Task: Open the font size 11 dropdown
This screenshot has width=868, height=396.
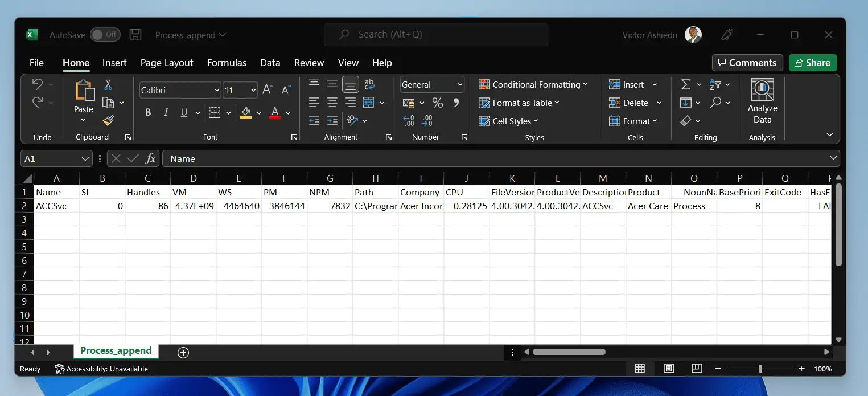Action: click(253, 90)
